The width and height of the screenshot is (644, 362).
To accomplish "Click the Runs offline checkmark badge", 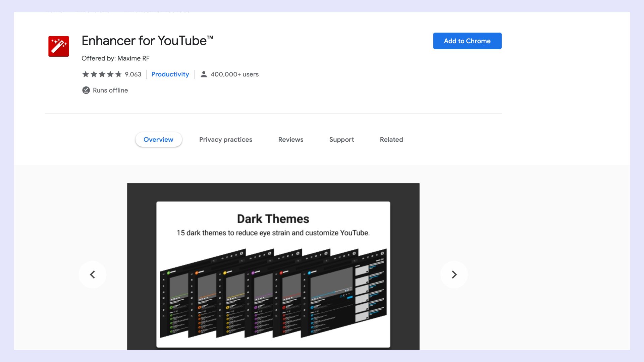I will (86, 90).
